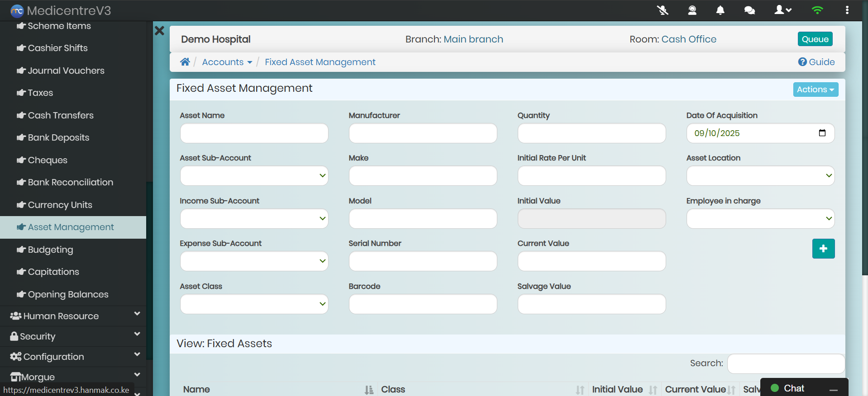Viewport: 868px width, 396px height.
Task: Click the support agent headset icon
Action: 692,10
